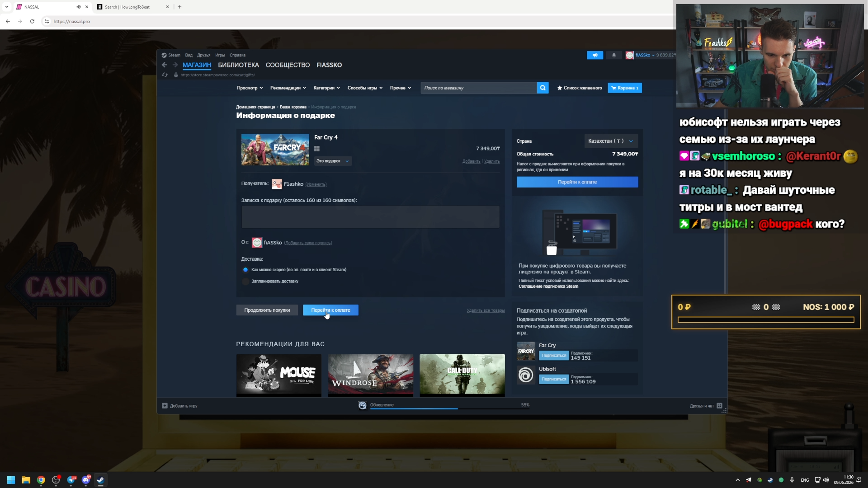Run the store search magnifier button
The image size is (868, 488).
click(542, 88)
